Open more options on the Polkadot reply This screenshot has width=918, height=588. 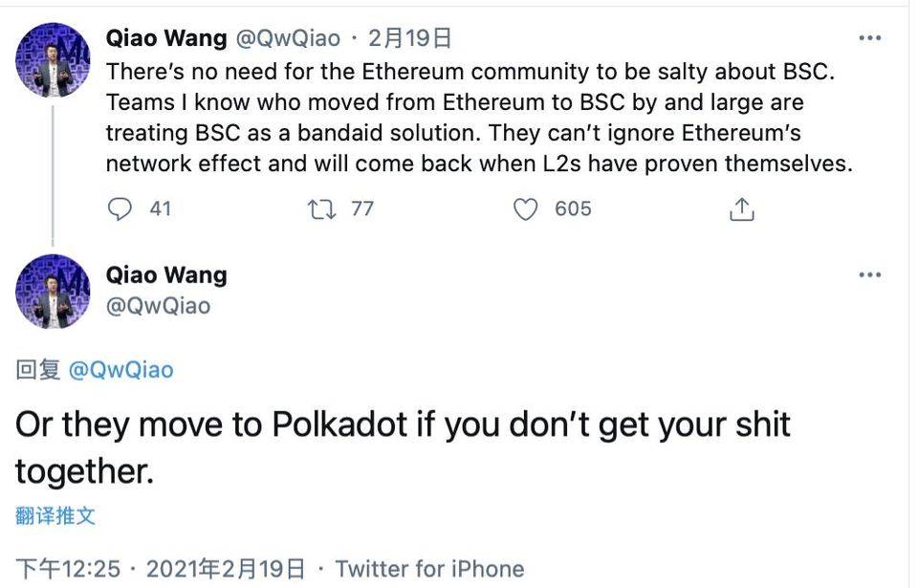(871, 274)
